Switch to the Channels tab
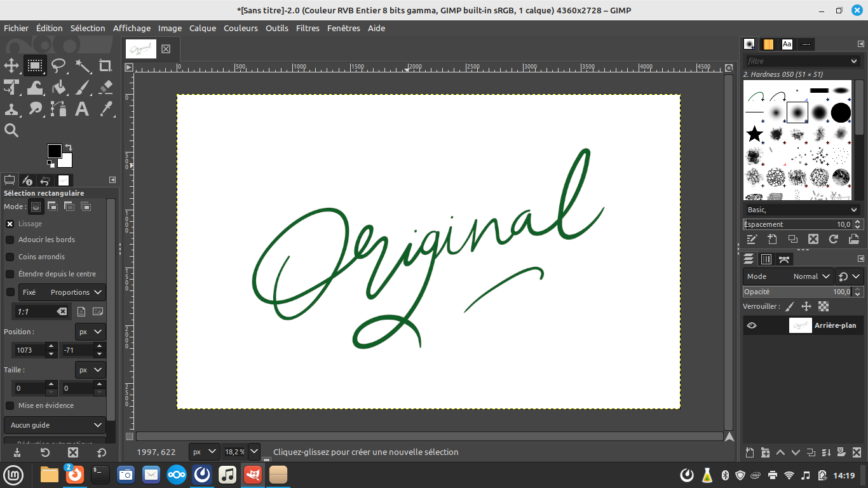 point(766,259)
